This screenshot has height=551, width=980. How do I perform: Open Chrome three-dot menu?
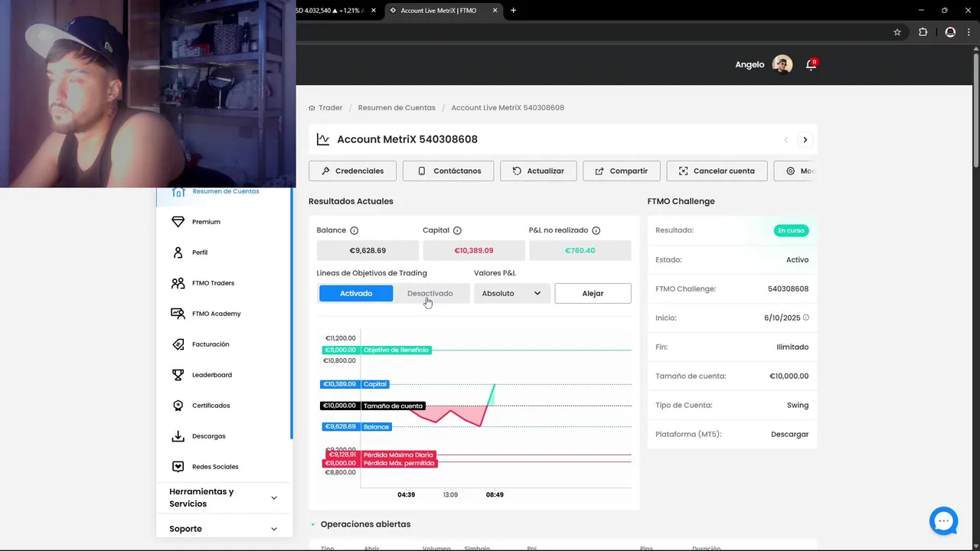click(x=969, y=32)
